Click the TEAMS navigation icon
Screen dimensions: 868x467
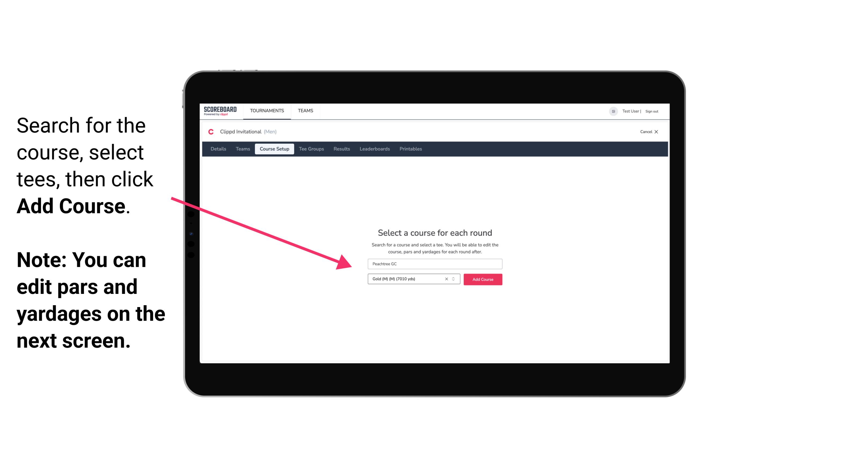pos(305,110)
